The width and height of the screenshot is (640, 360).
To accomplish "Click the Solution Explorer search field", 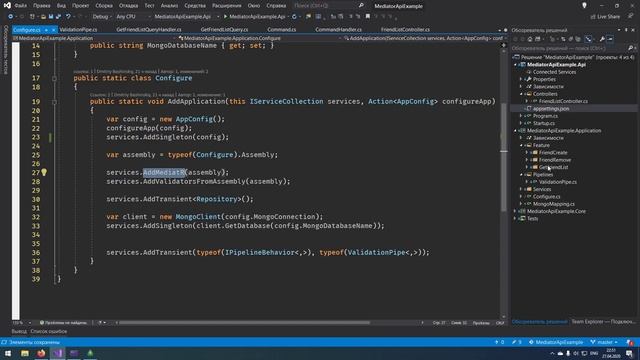I will 569,48.
